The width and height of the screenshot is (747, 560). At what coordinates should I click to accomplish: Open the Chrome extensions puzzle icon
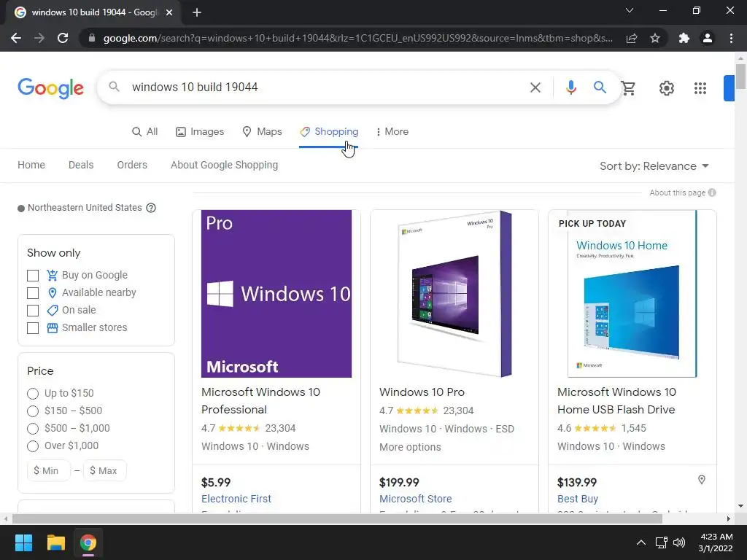684,38
